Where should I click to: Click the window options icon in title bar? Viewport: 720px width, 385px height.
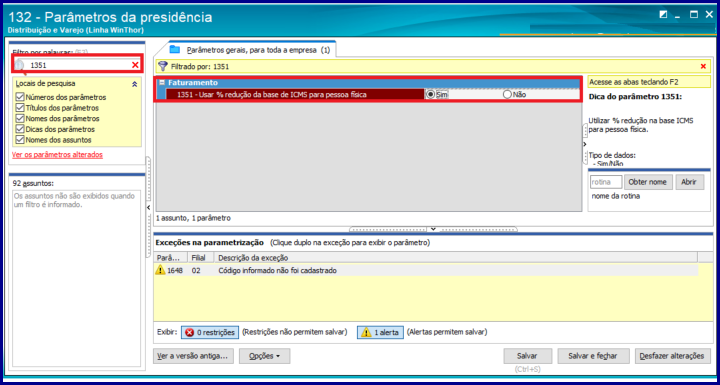663,15
